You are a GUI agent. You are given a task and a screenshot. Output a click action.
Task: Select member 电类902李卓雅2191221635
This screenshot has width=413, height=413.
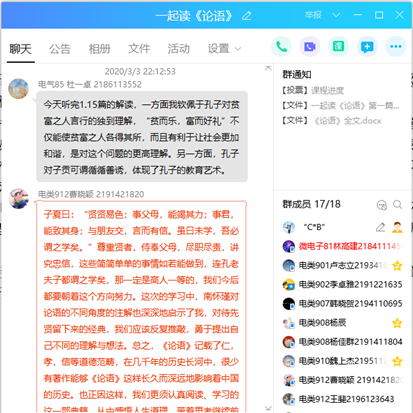click(x=342, y=285)
